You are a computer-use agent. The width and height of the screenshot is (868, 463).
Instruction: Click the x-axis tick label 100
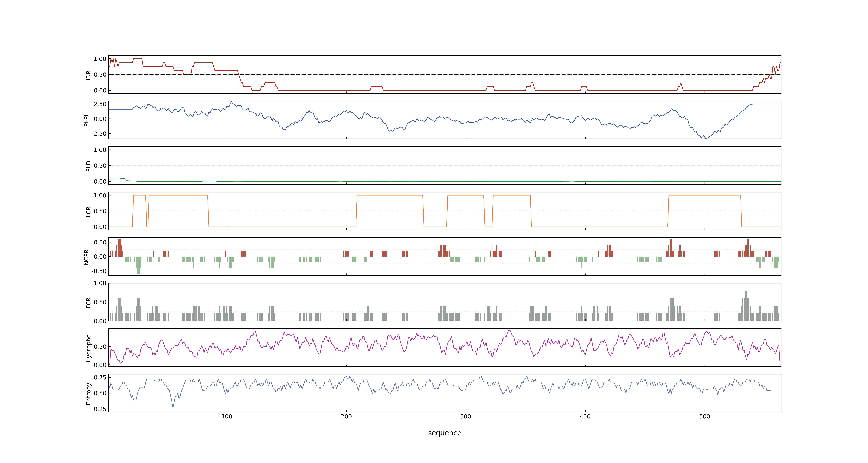click(227, 416)
